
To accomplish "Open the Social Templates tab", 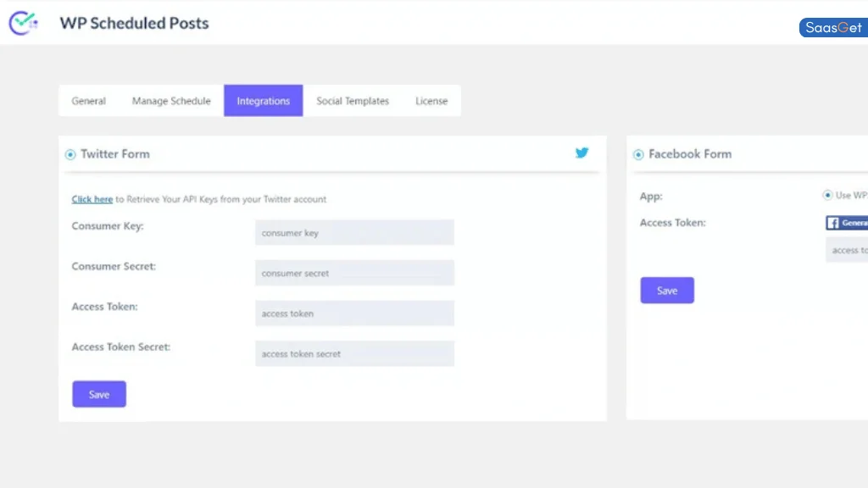I will pyautogui.click(x=353, y=101).
